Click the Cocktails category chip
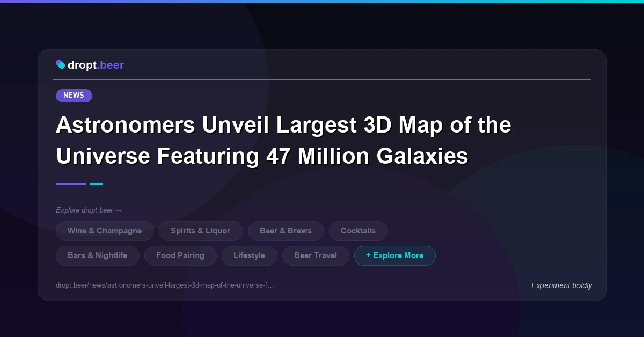 pyautogui.click(x=358, y=231)
